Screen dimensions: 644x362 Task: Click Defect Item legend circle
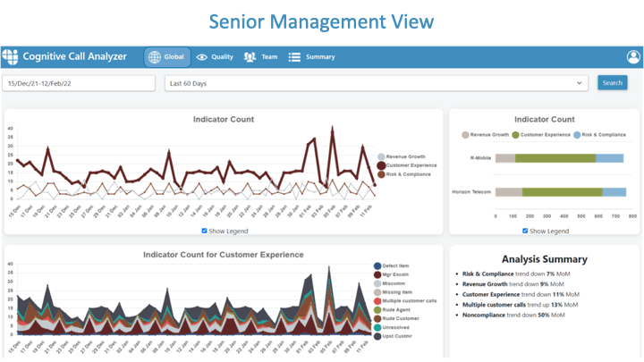(x=377, y=266)
